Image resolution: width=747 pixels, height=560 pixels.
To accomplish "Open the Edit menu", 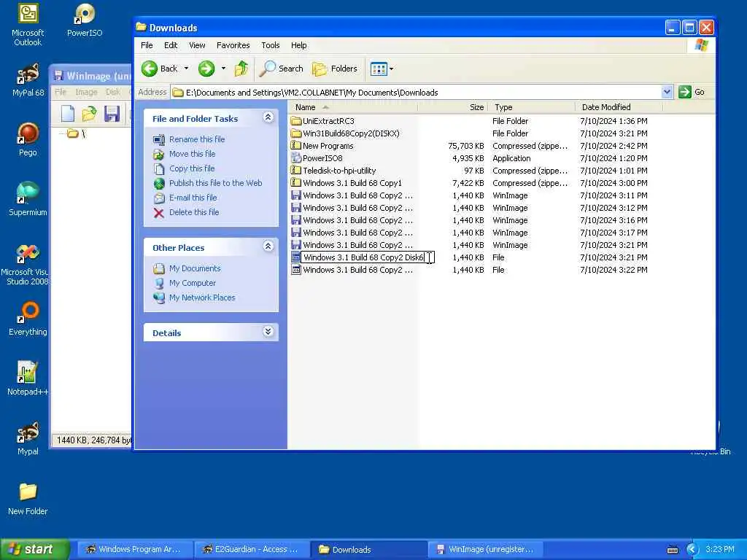I will (171, 45).
